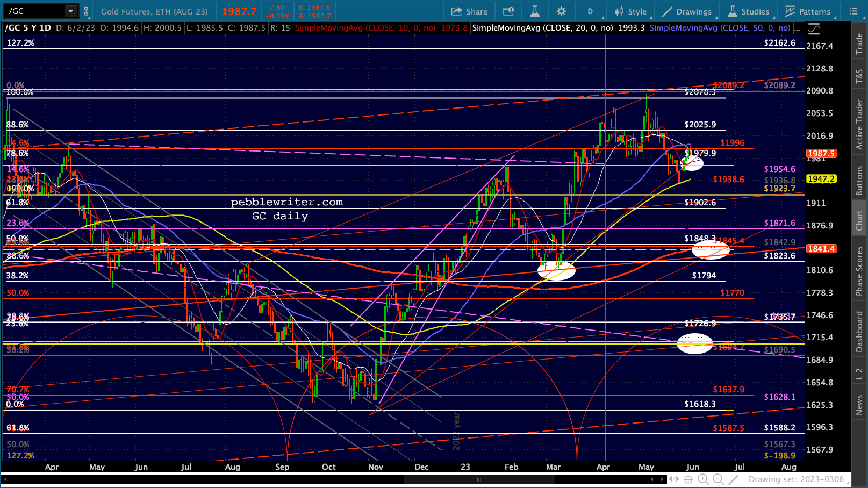
Task: Open the Buttons side tab
Action: tap(859, 180)
